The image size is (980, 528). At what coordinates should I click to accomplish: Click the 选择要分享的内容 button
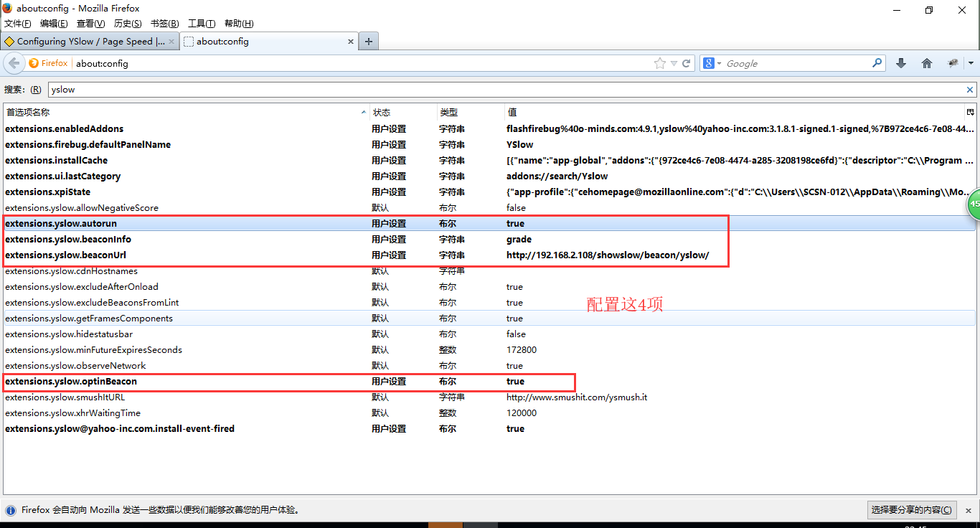912,510
